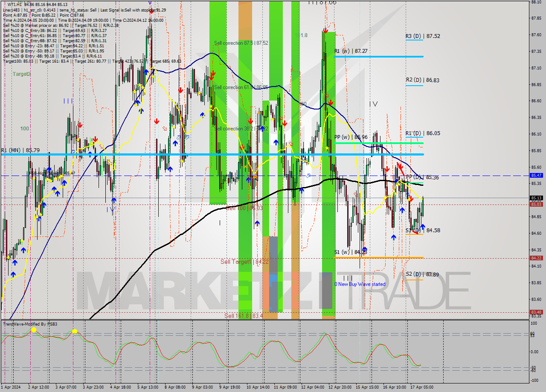Click the '1 Apr 2024' date on the time axis
The image size is (546, 392).
pyautogui.click(x=12, y=387)
